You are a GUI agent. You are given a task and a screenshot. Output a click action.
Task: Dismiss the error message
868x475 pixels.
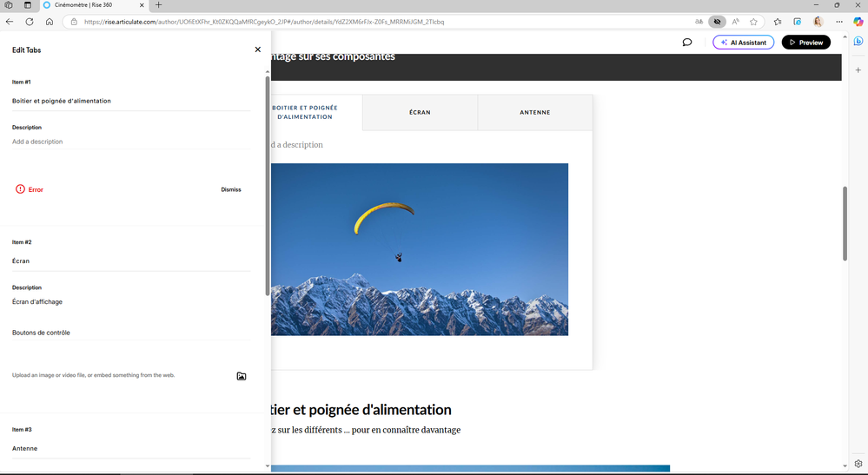[231, 189]
